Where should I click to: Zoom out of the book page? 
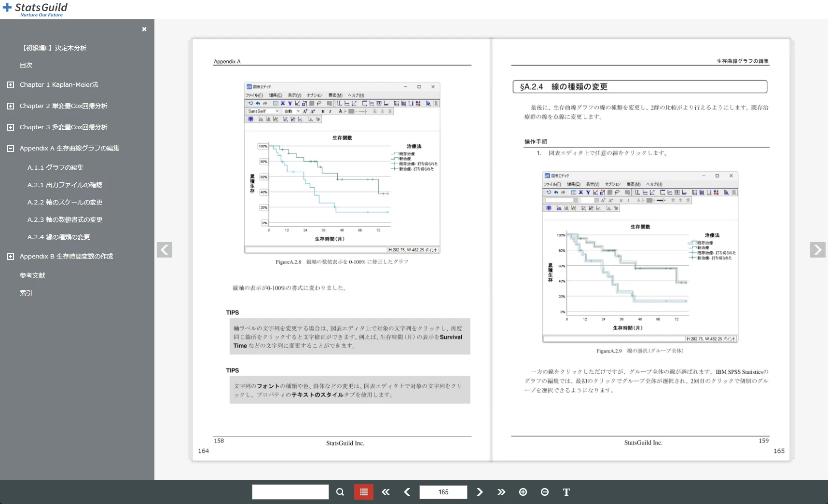coord(545,492)
